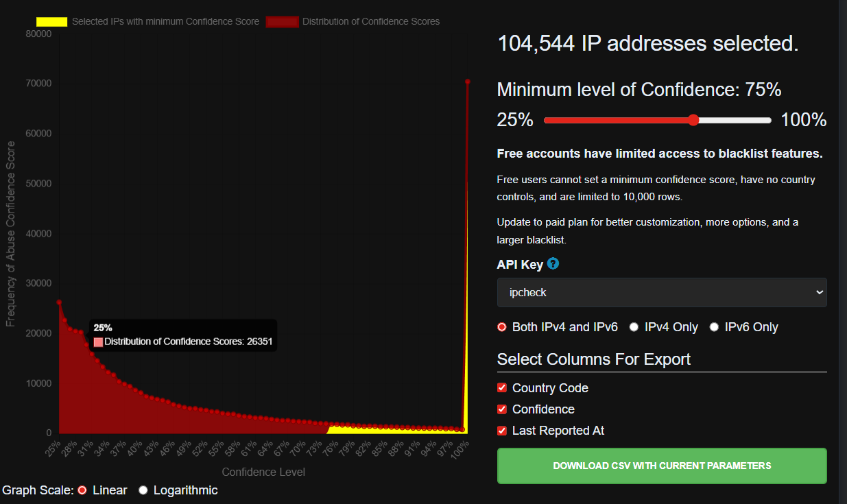The image size is (847, 504).
Task: Uncheck the Confidence export column
Action: click(x=502, y=409)
